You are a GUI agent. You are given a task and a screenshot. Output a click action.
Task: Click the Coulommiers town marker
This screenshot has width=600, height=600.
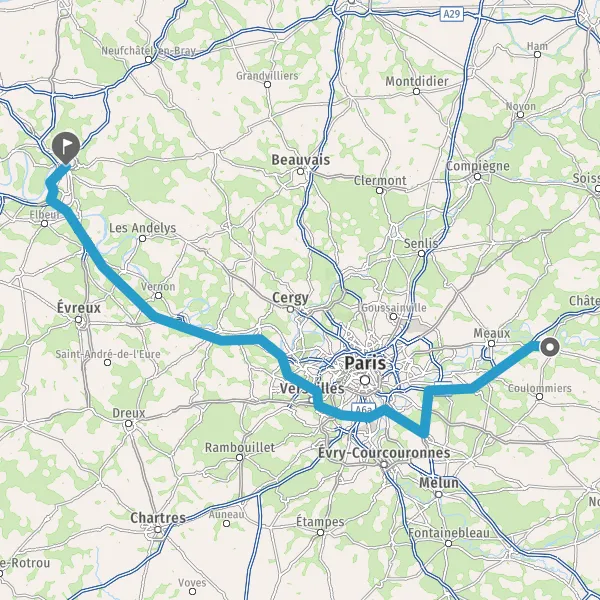tap(539, 396)
